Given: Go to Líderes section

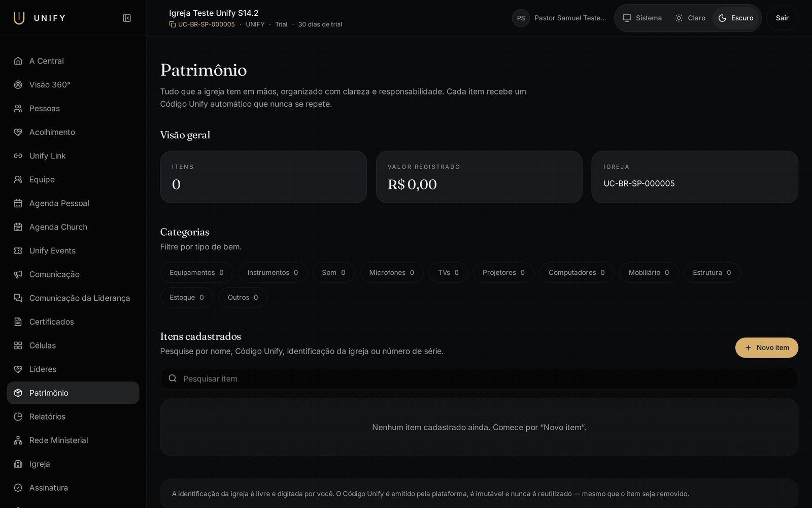Looking at the screenshot, I should pyautogui.click(x=73, y=369).
